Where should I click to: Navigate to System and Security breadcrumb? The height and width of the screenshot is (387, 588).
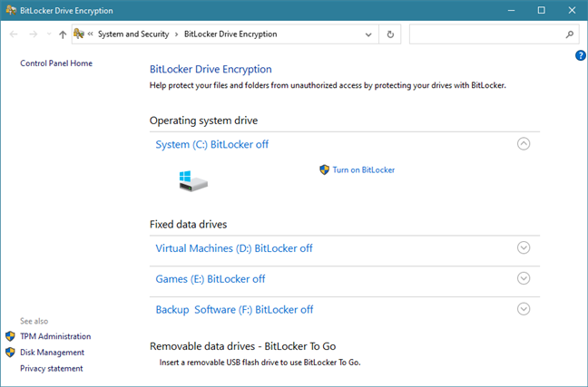coord(133,34)
